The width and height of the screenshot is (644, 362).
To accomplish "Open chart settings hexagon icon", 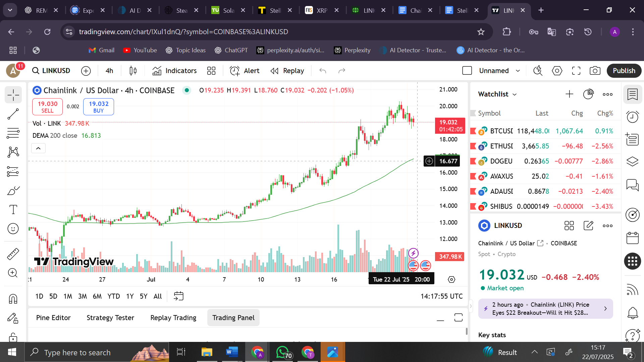I will (x=557, y=71).
